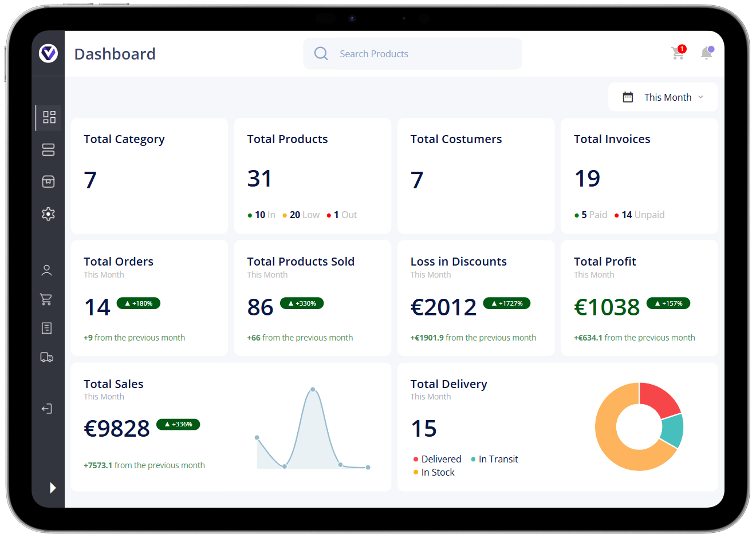Click '+9 from the previous month' text
756x538 pixels.
135,338
